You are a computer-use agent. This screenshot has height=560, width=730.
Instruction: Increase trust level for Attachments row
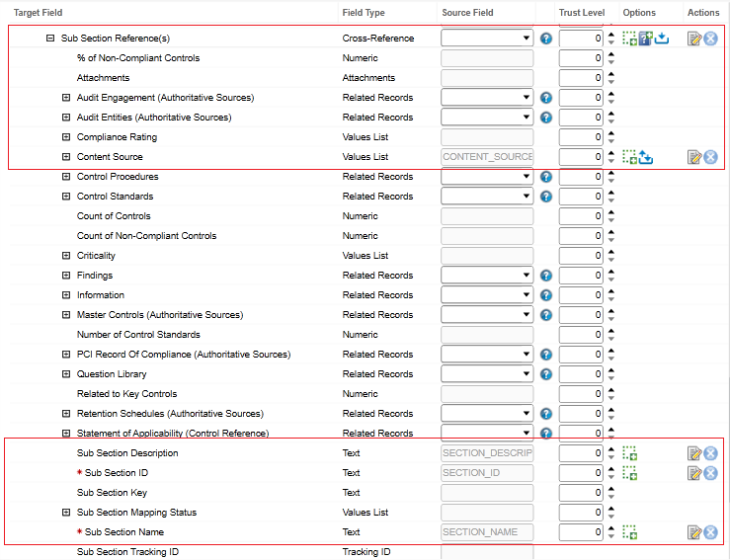[611, 74]
